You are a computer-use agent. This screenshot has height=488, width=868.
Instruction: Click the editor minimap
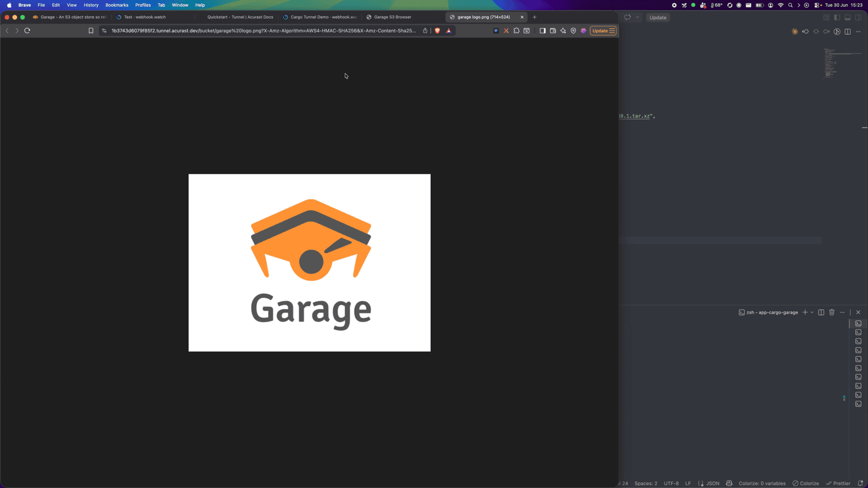[x=842, y=62]
